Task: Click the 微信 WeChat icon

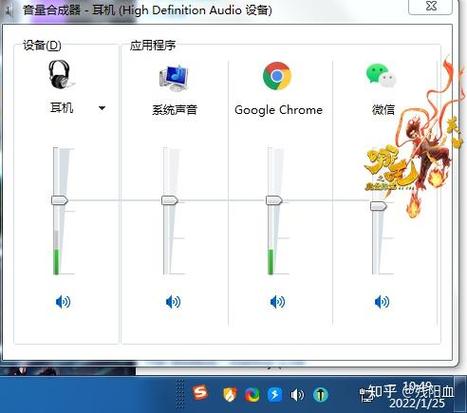Action: (381, 76)
